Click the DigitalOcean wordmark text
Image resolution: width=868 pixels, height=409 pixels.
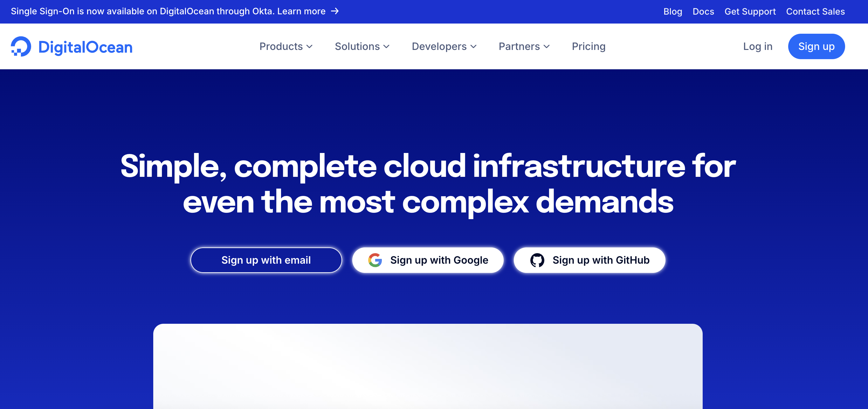click(85, 47)
